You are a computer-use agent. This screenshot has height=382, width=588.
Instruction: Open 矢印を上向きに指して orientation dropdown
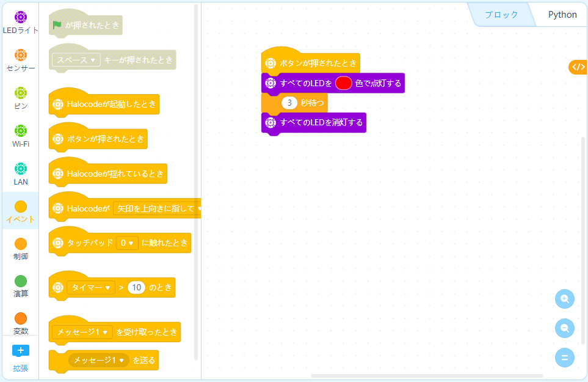158,208
